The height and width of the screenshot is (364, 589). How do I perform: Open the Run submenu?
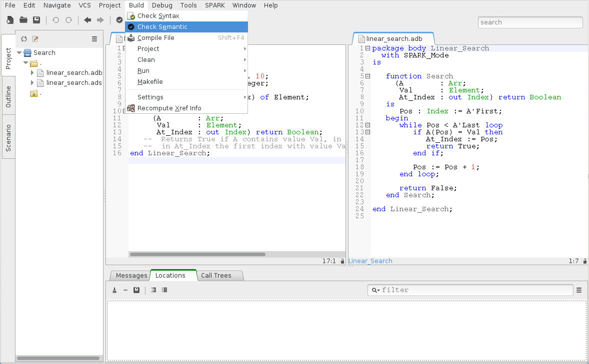[x=186, y=71]
